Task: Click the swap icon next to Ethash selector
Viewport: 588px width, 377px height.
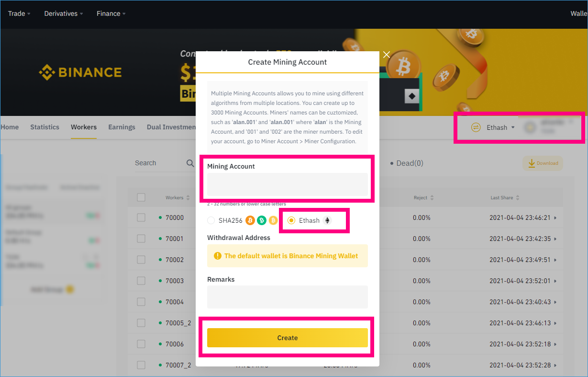Action: coord(476,127)
